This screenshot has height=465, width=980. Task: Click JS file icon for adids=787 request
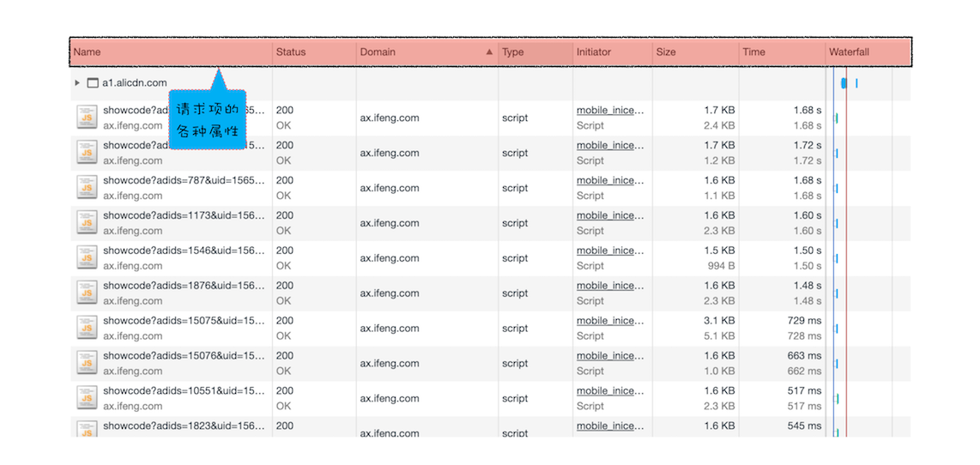click(86, 188)
